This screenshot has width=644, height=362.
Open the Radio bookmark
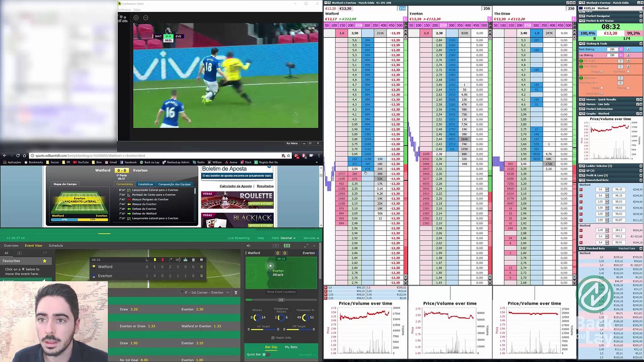coord(198,162)
